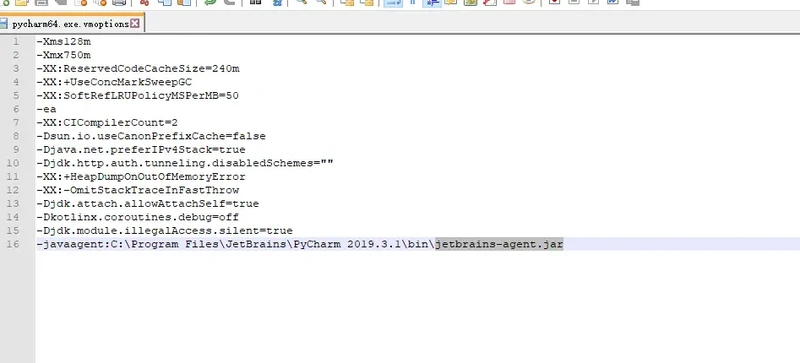The width and height of the screenshot is (800, 363).
Task: Click the -Xmx750m line
Action: coord(64,55)
